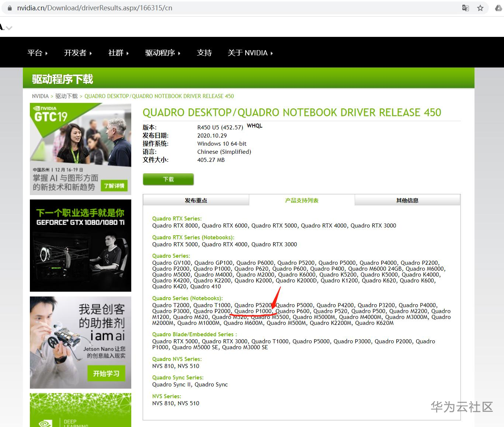Click the NVIDIA breadcrumb link
Viewport: 504px width, 427px height.
pyautogui.click(x=40, y=96)
